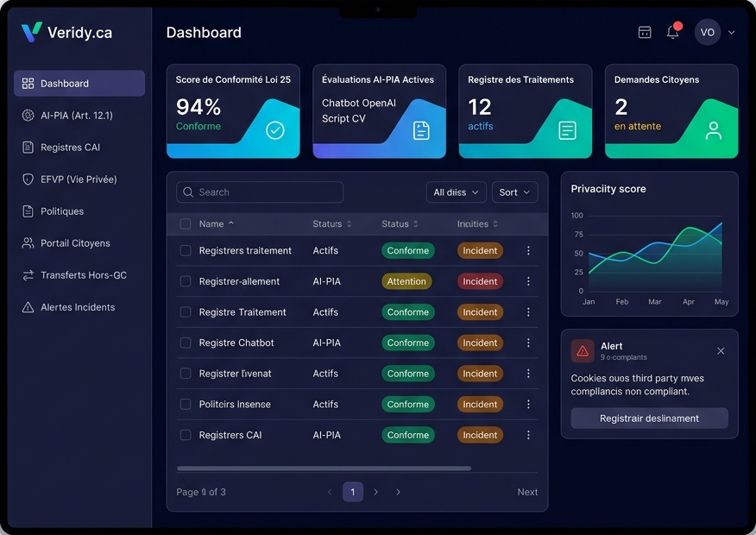Click the AI-PIA chip icon in sidebar

(28, 115)
